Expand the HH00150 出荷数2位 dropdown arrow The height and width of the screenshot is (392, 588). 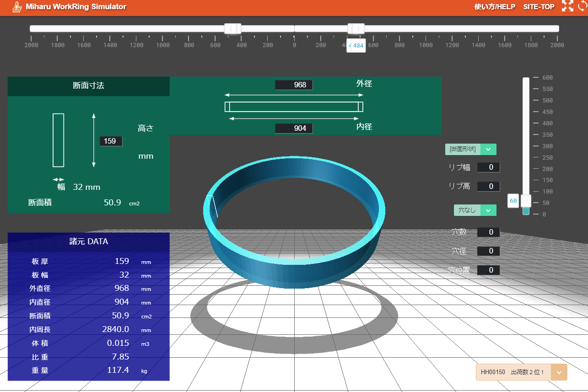pyautogui.click(x=559, y=372)
